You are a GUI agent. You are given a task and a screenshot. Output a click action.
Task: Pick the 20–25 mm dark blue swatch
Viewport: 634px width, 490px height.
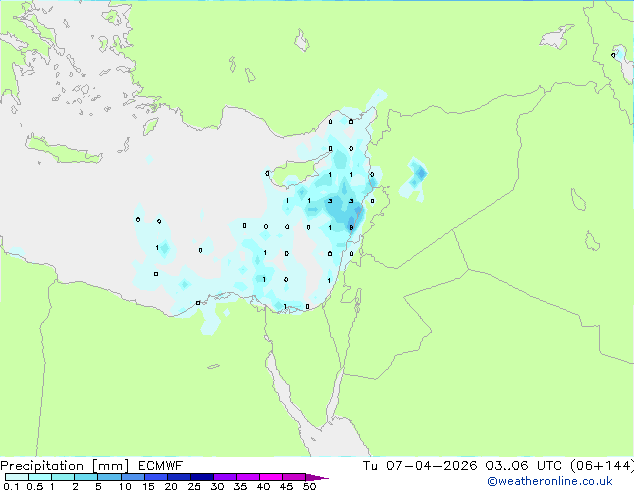[178, 477]
